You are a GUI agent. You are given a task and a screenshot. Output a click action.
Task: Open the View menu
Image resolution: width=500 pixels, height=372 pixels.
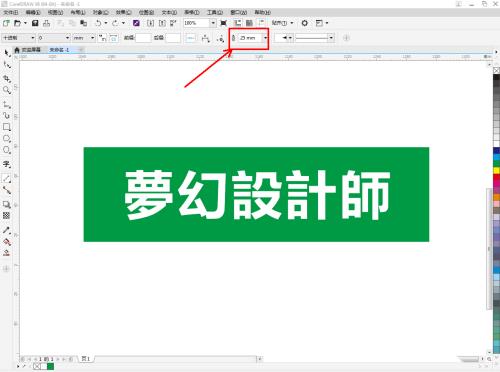(x=55, y=12)
